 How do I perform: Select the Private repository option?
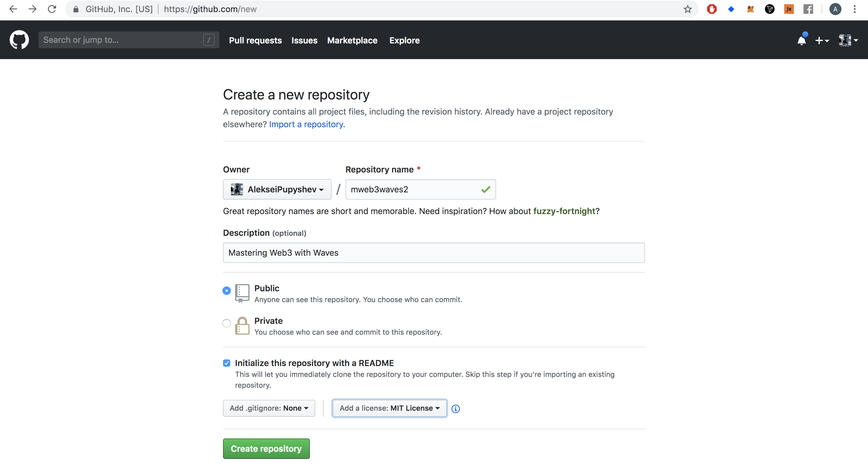click(x=226, y=323)
